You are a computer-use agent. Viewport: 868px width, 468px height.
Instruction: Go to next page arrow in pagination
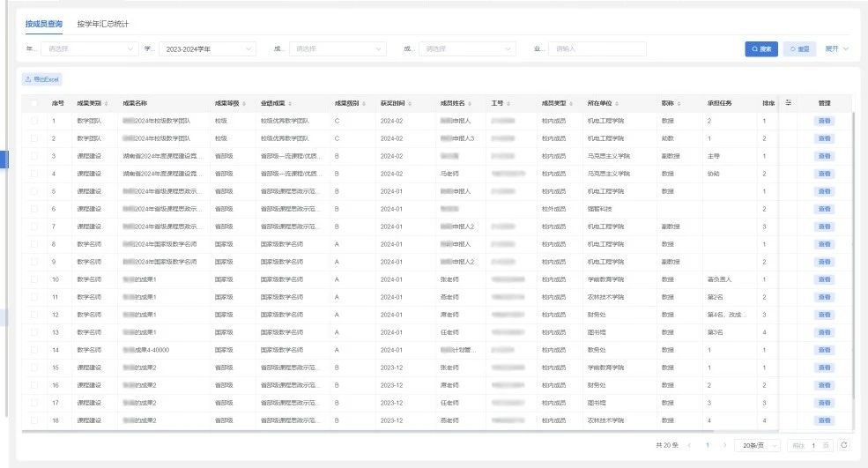tap(724, 445)
